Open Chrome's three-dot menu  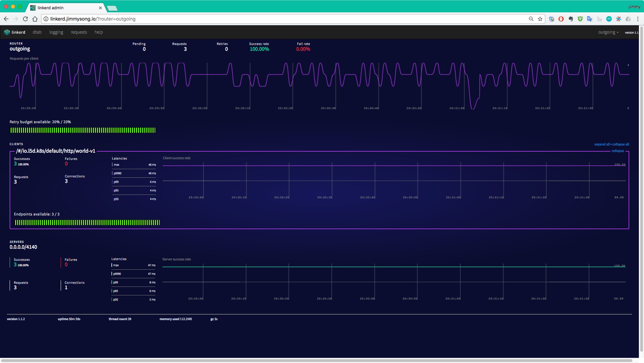coord(638,19)
